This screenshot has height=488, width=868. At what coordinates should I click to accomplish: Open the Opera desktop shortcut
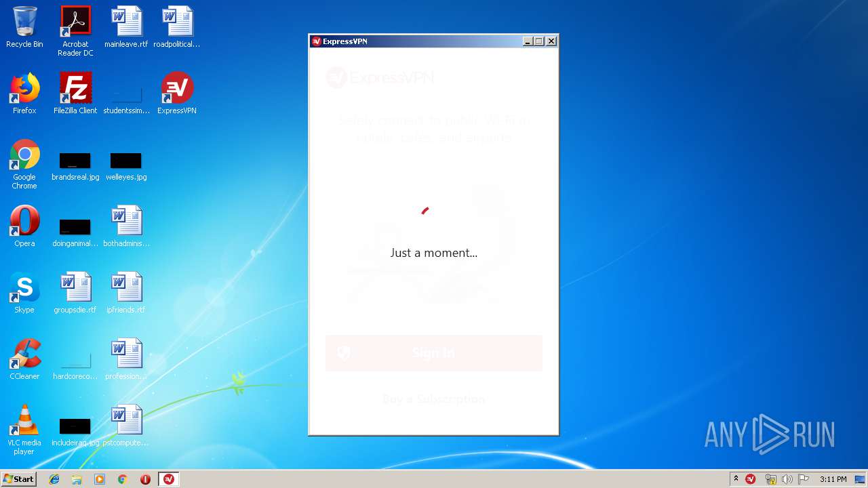coord(24,226)
